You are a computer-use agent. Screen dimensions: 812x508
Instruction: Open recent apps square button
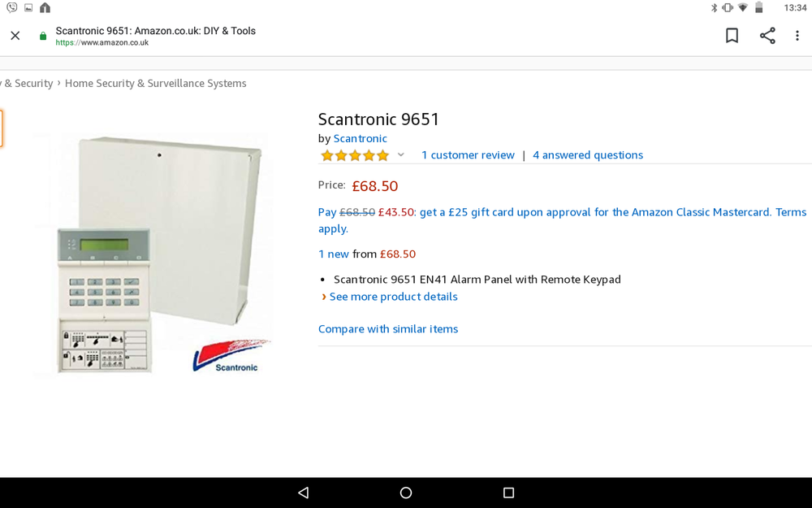pos(508,493)
